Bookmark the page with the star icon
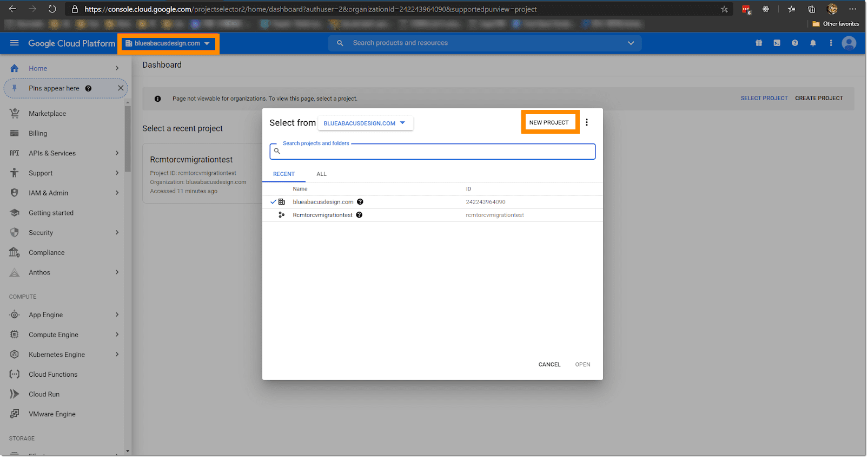Viewport: 868px width, 458px height. pos(724,9)
